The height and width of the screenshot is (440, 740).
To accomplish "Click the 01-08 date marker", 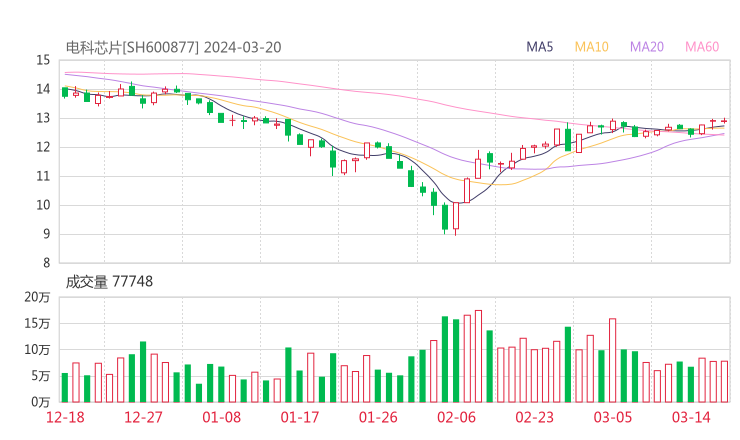I will (x=221, y=417).
